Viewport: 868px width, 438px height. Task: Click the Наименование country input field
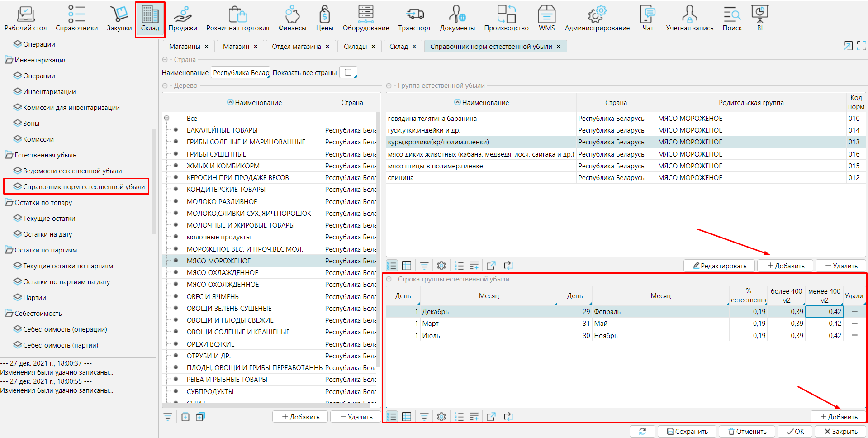[241, 73]
